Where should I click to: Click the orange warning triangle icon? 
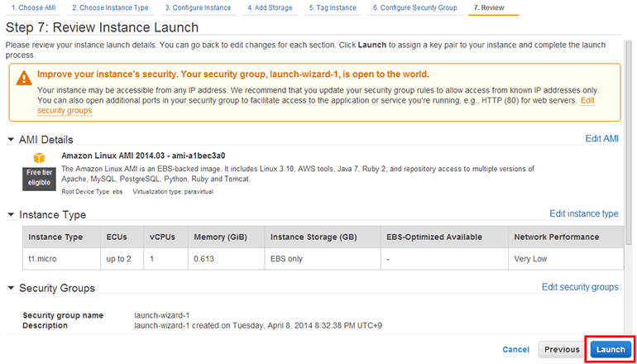(22, 76)
